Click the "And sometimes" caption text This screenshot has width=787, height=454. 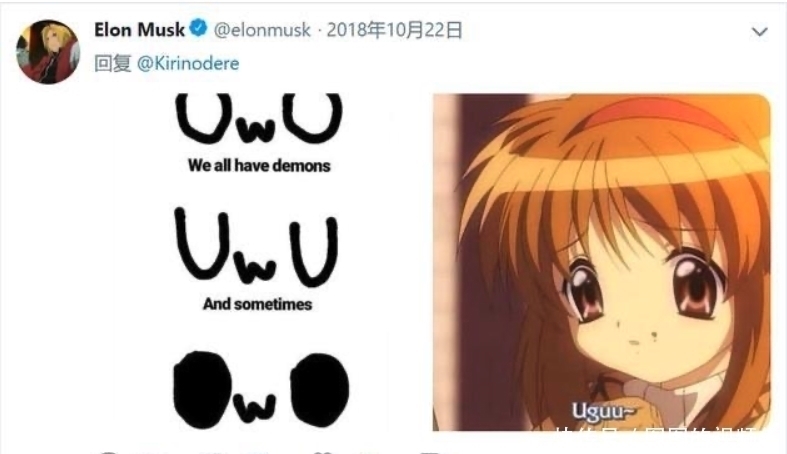257,304
